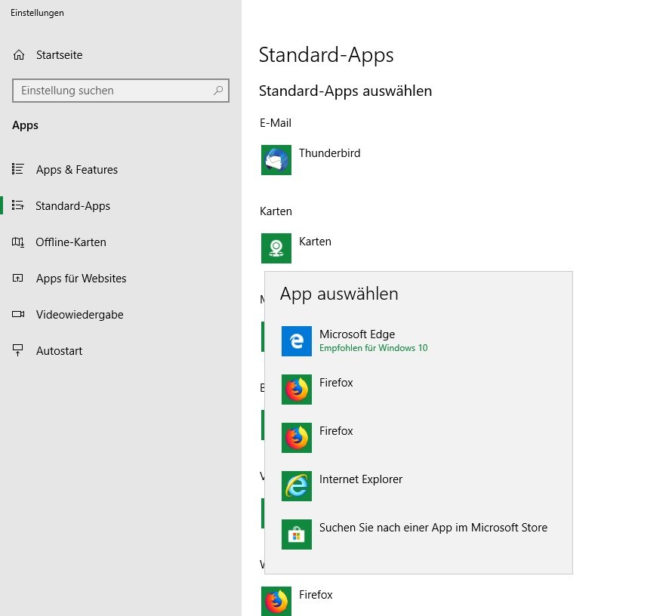Focus the 'Einstellung suchen' search field
The image size is (672, 616).
pos(113,91)
